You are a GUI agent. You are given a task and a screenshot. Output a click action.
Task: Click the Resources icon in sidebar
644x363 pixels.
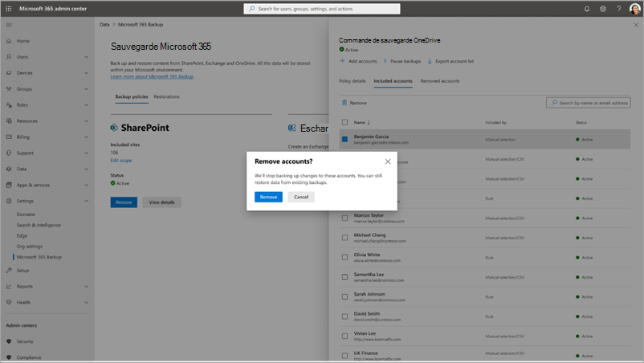[9, 121]
